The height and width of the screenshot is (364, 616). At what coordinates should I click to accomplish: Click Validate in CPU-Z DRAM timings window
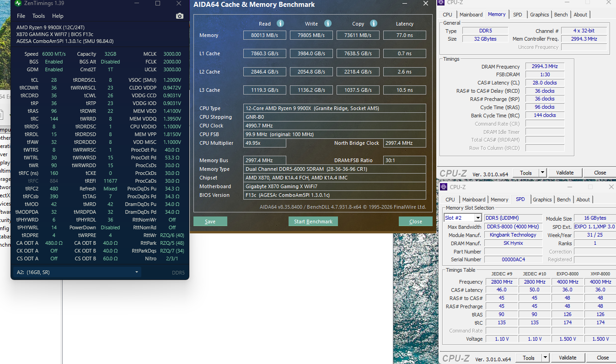click(x=565, y=173)
